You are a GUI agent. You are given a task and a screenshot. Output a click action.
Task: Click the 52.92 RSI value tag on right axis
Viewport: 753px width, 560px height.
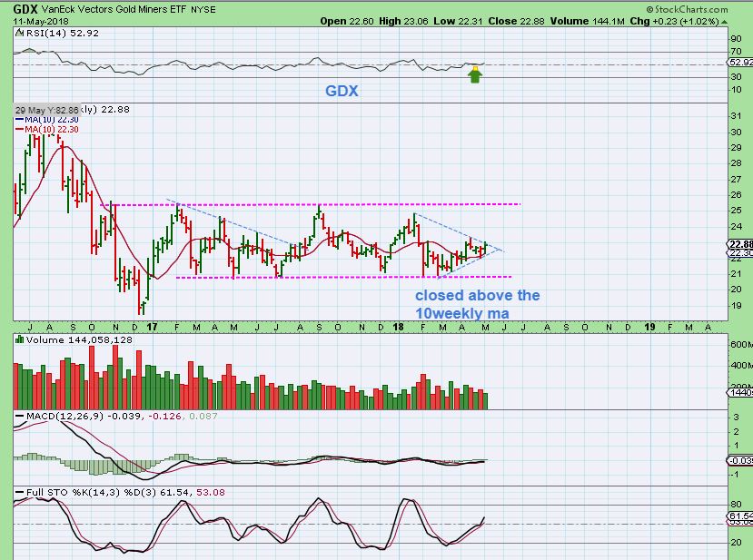[x=741, y=63]
